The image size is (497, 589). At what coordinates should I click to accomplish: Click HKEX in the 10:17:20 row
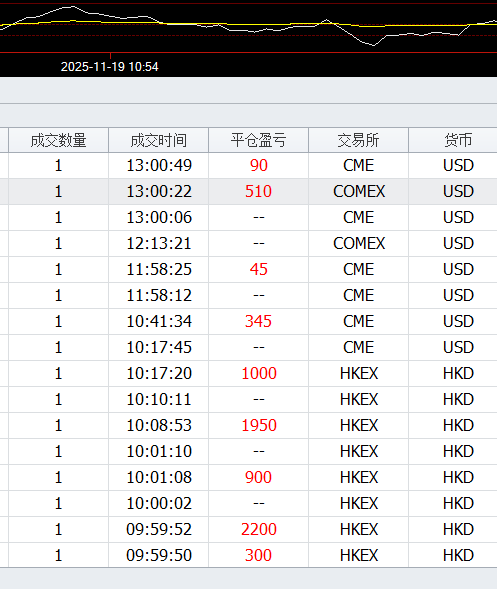coord(359,373)
